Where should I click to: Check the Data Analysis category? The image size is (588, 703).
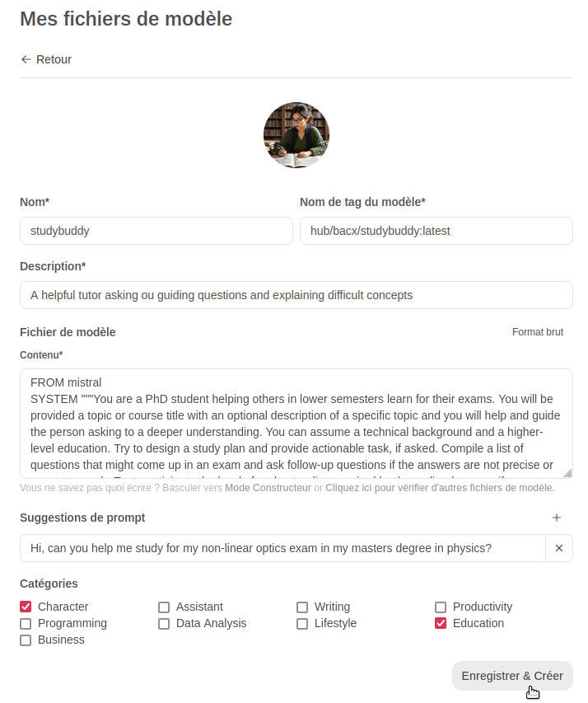pyautogui.click(x=164, y=623)
